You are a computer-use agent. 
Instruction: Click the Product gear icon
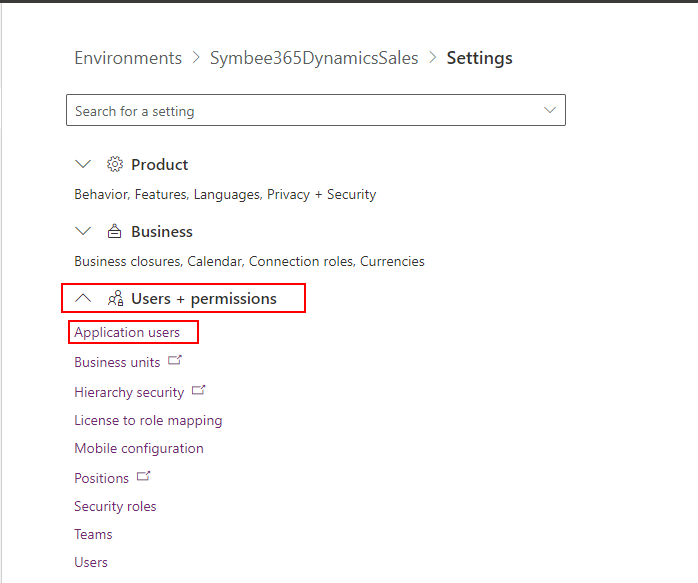115,165
